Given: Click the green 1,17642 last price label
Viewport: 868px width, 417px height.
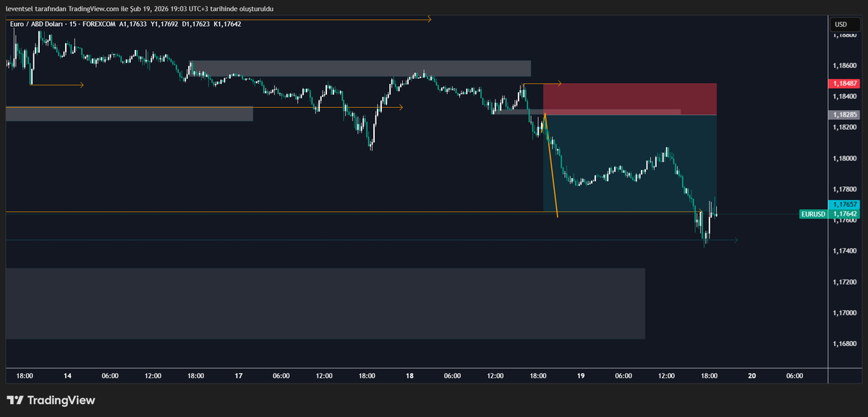Looking at the screenshot, I should pyautogui.click(x=844, y=214).
